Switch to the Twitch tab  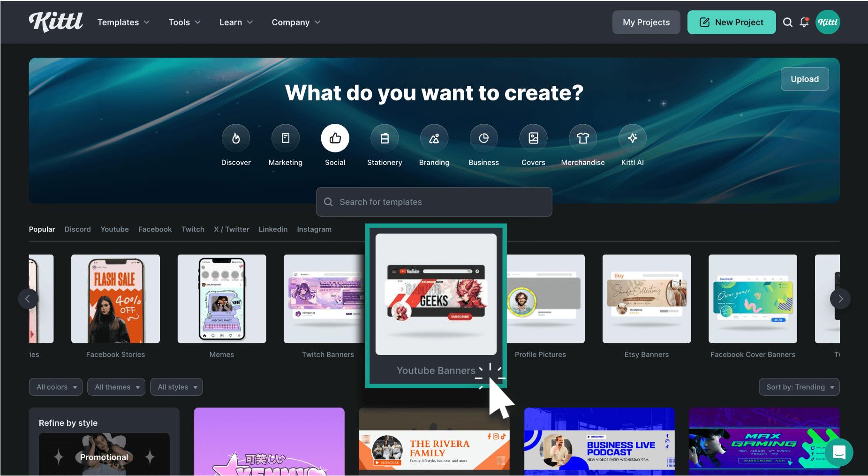(x=193, y=229)
